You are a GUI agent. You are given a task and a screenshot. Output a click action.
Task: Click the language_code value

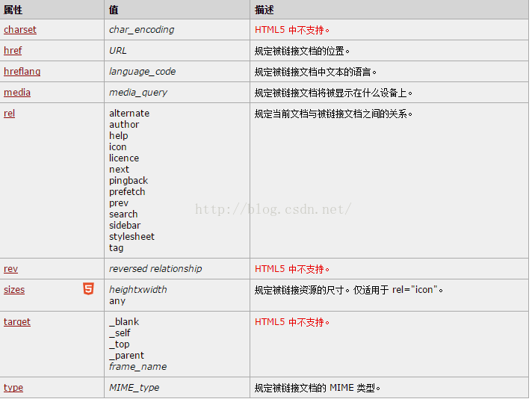pyautogui.click(x=142, y=72)
